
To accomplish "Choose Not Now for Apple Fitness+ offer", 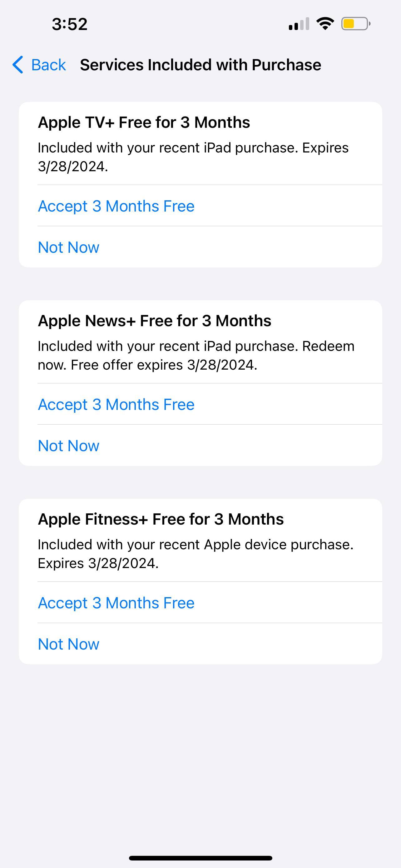I will coord(69,644).
